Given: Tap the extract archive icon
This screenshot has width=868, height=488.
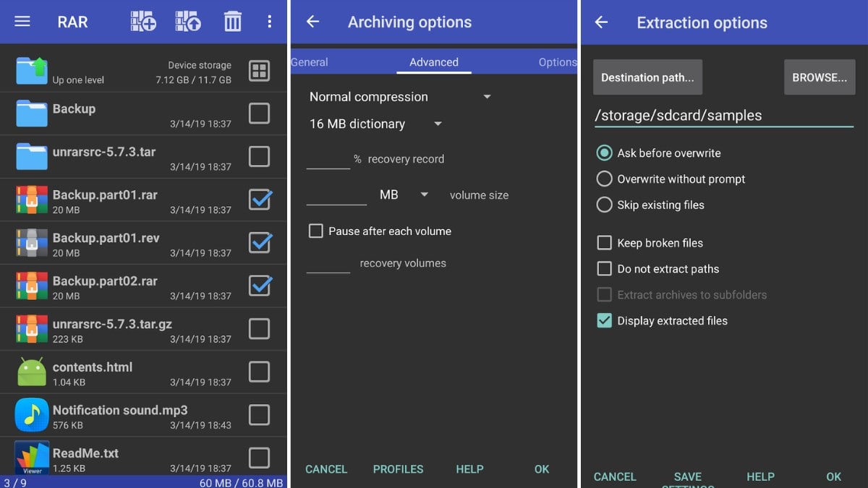Looking at the screenshot, I should pos(188,22).
